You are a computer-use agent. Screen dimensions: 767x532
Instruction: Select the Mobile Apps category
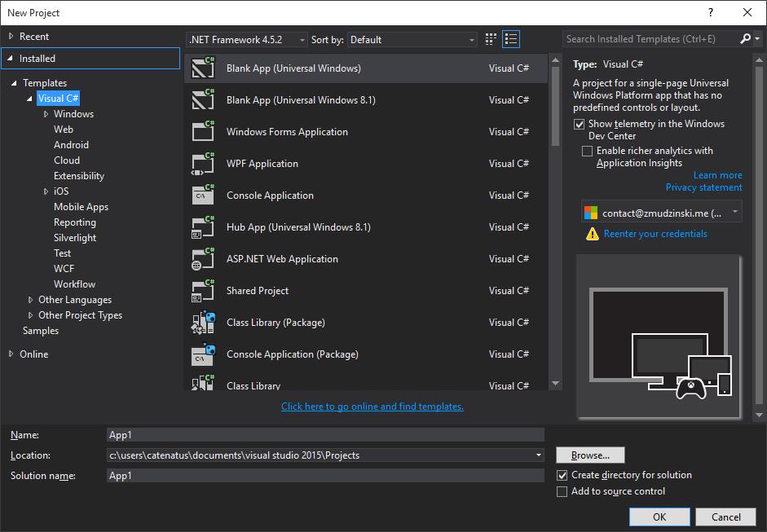click(x=82, y=207)
